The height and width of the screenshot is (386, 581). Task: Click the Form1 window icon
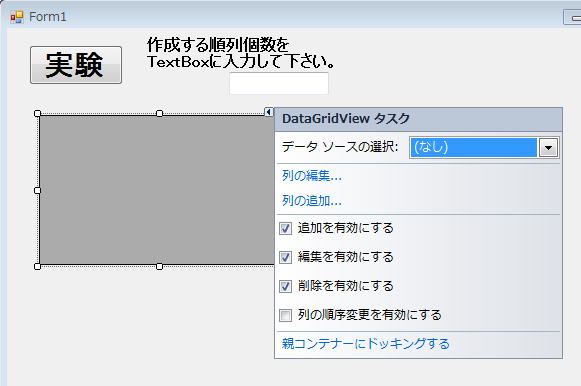click(17, 17)
